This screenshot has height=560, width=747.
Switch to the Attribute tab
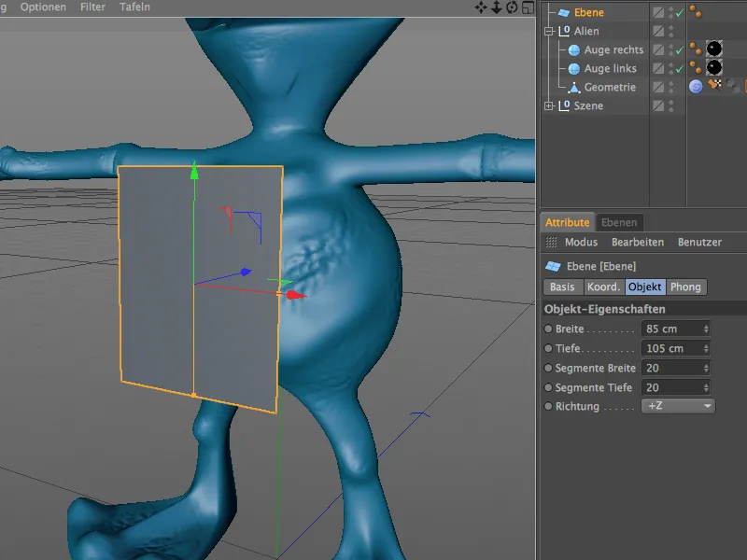(568, 222)
